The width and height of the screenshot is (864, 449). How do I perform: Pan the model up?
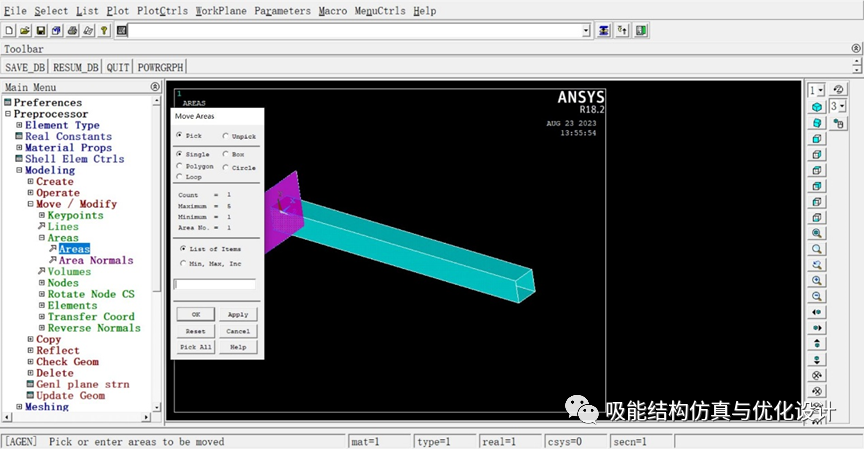point(817,344)
